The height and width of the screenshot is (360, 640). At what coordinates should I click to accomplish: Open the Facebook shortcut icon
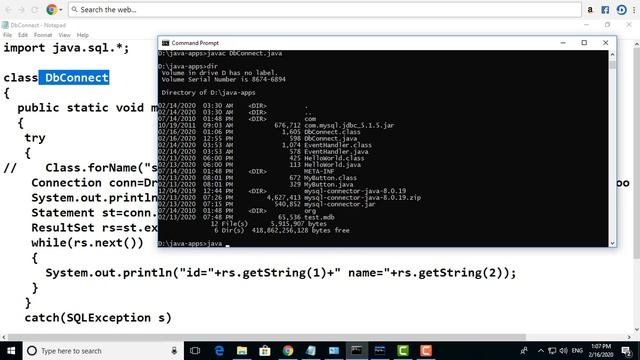pyautogui.click(x=605, y=9)
